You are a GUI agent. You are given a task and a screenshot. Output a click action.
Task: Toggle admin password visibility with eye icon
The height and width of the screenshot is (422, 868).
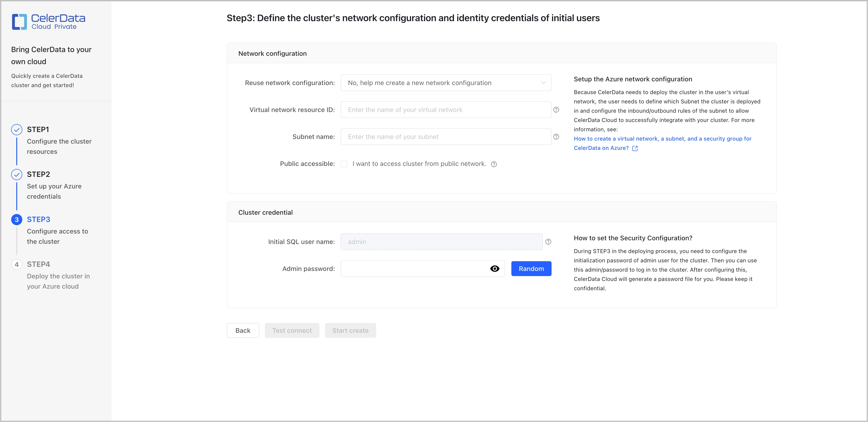coord(495,269)
